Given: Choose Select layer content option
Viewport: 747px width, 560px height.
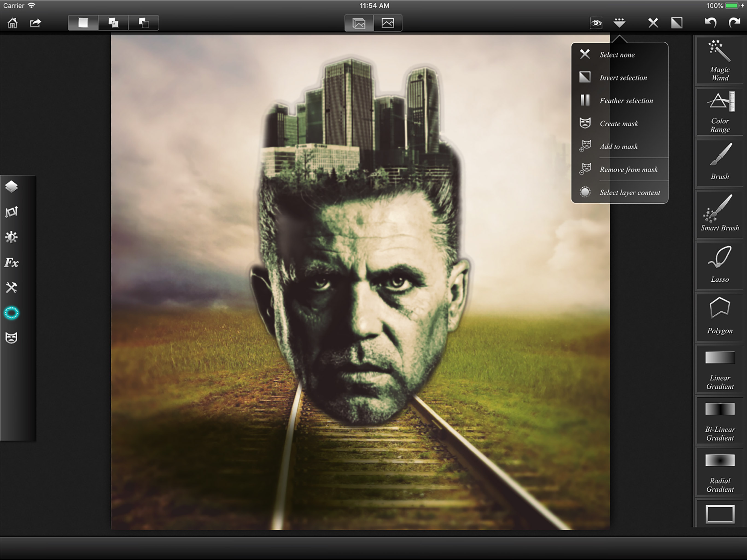Looking at the screenshot, I should click(629, 192).
